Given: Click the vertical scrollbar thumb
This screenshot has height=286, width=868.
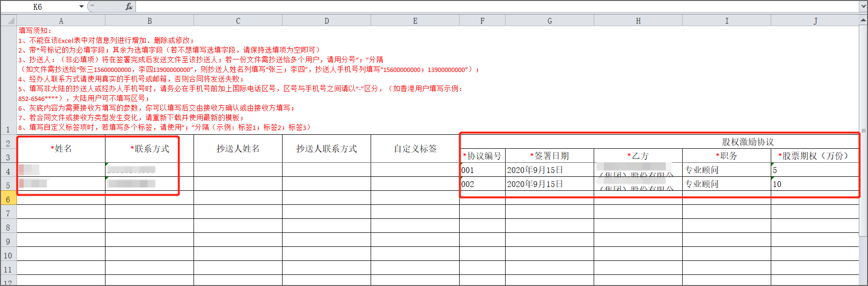Looking at the screenshot, I should tap(863, 130).
